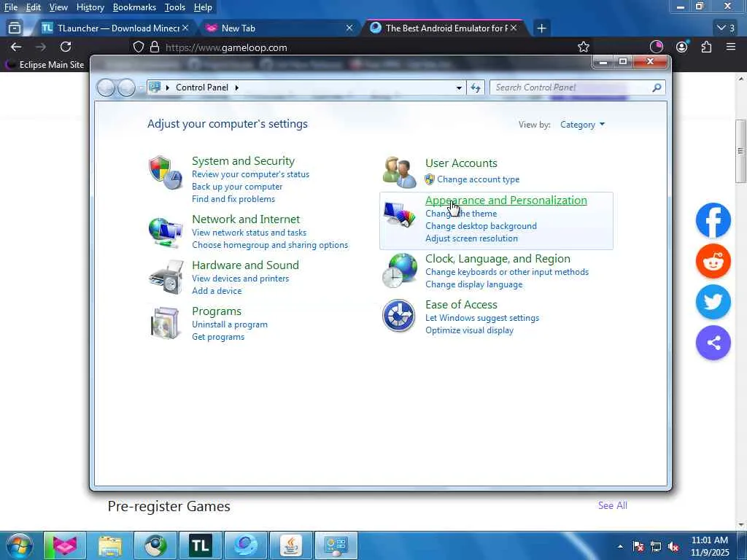
Task: Click the Ease of Access icon
Action: pos(399,315)
